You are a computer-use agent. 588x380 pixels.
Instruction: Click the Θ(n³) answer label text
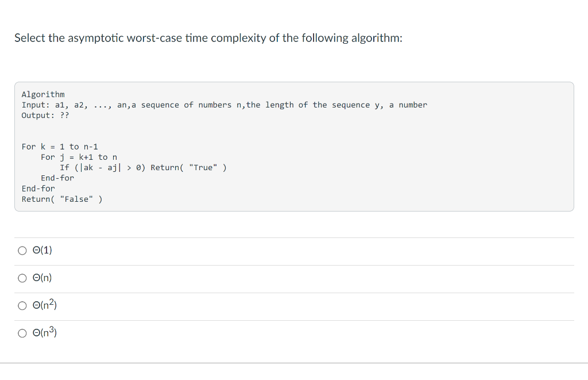[44, 332]
